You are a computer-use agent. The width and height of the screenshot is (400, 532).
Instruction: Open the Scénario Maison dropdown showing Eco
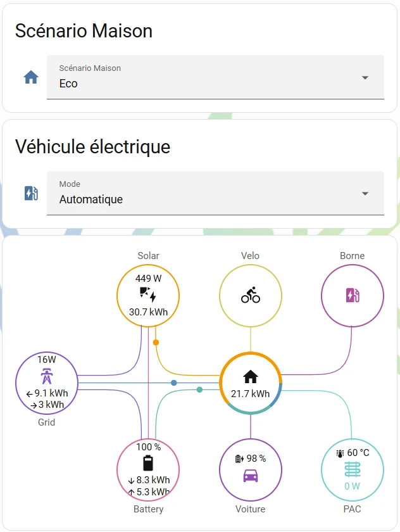[x=215, y=77]
